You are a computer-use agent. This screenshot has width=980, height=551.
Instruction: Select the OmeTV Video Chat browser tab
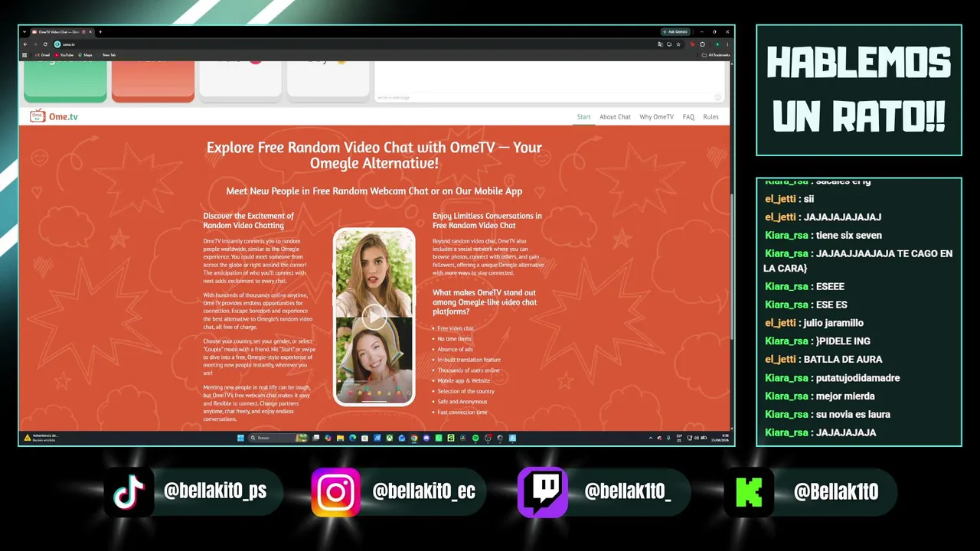64,32
